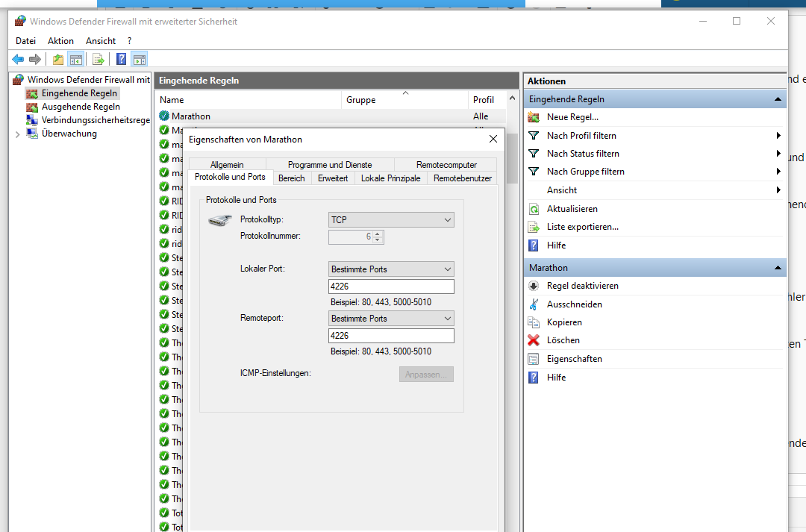Open Nach Profil filtern submenu arrow
Image resolution: width=806 pixels, height=532 pixels.
[778, 136]
